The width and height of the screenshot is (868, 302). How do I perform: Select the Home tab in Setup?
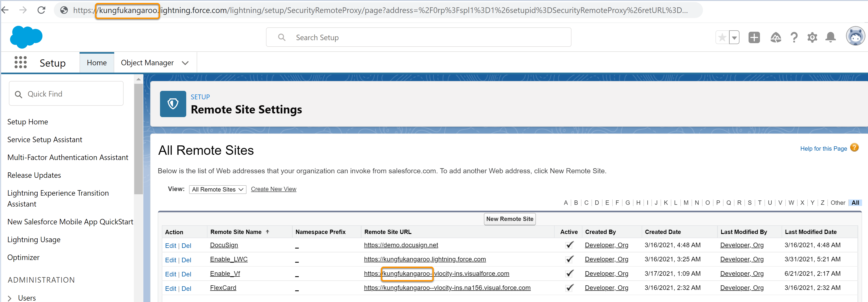[x=97, y=62]
